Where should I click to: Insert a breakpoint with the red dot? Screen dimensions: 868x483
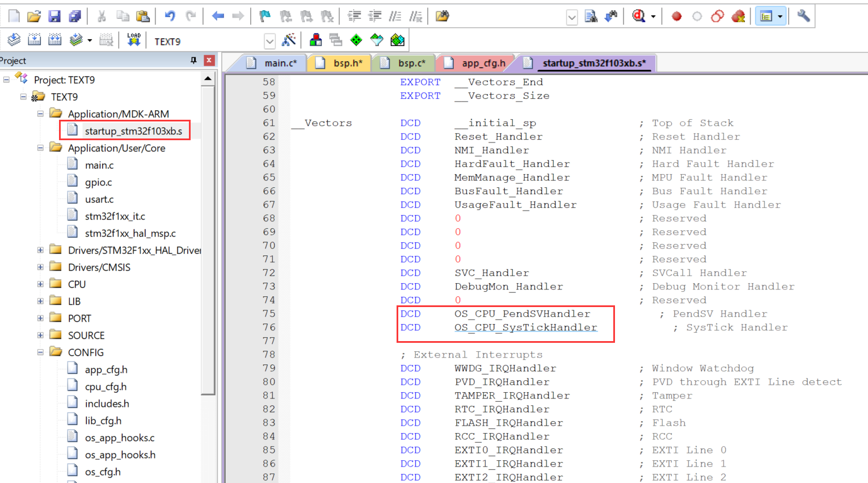click(x=676, y=16)
